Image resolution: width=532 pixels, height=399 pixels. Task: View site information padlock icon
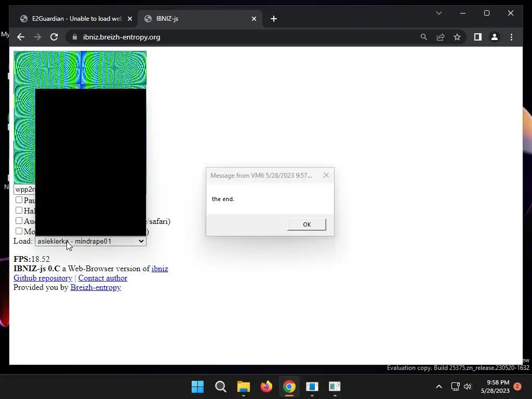[x=75, y=37]
